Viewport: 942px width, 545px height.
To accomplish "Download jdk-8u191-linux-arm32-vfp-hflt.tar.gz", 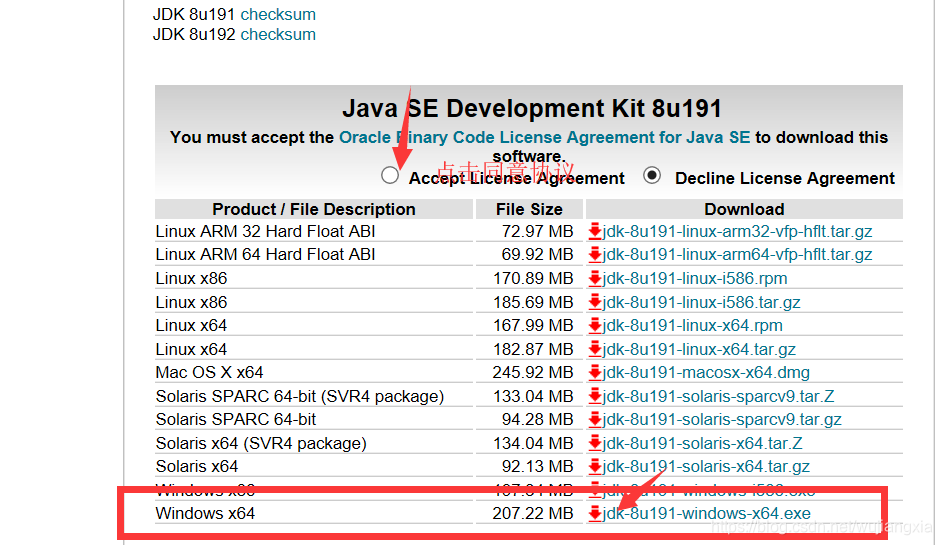I will point(737,231).
